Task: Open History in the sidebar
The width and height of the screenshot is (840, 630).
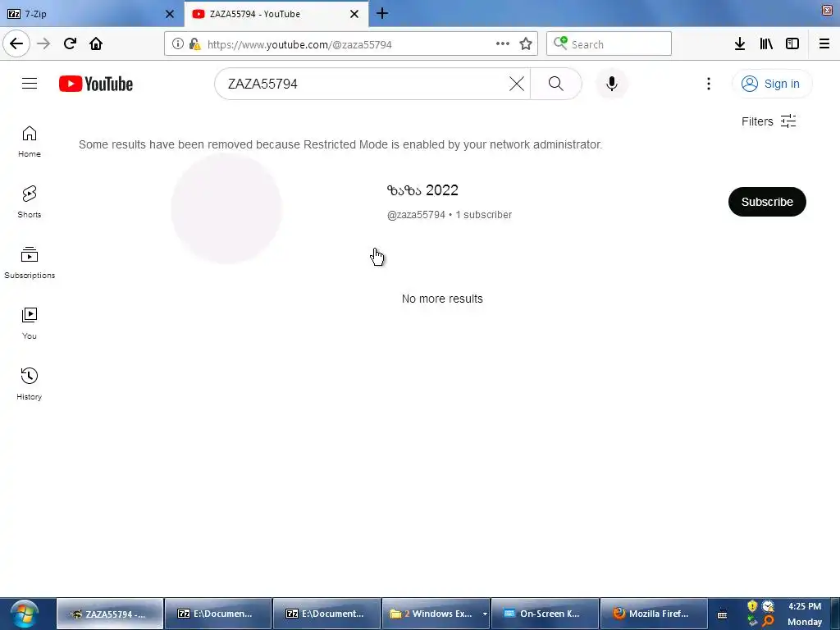Action: 30,384
